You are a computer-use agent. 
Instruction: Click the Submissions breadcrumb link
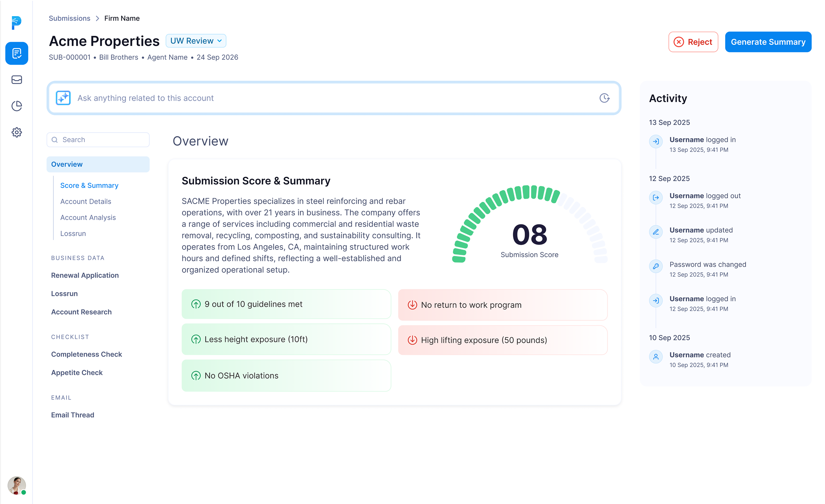coord(69,18)
